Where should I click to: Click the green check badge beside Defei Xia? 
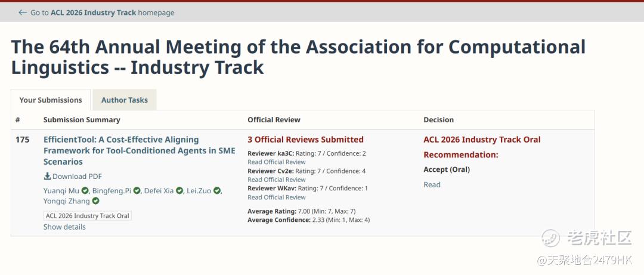pyautogui.click(x=179, y=191)
